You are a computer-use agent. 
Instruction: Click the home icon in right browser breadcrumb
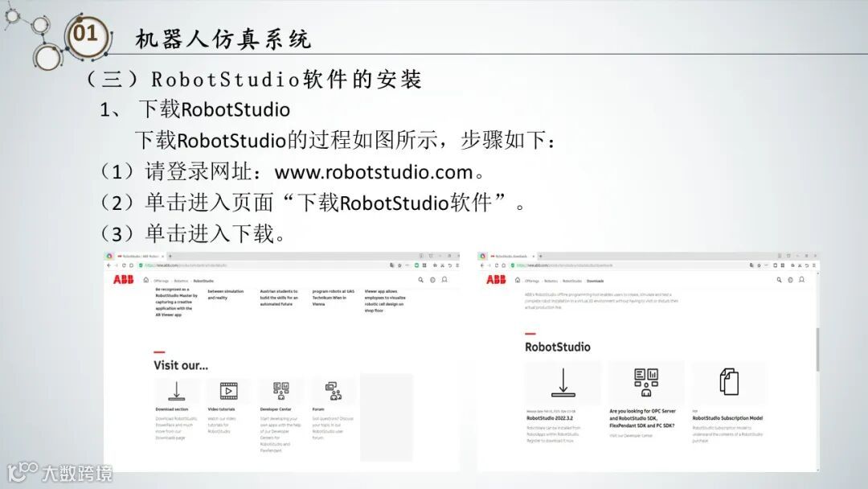[518, 280]
